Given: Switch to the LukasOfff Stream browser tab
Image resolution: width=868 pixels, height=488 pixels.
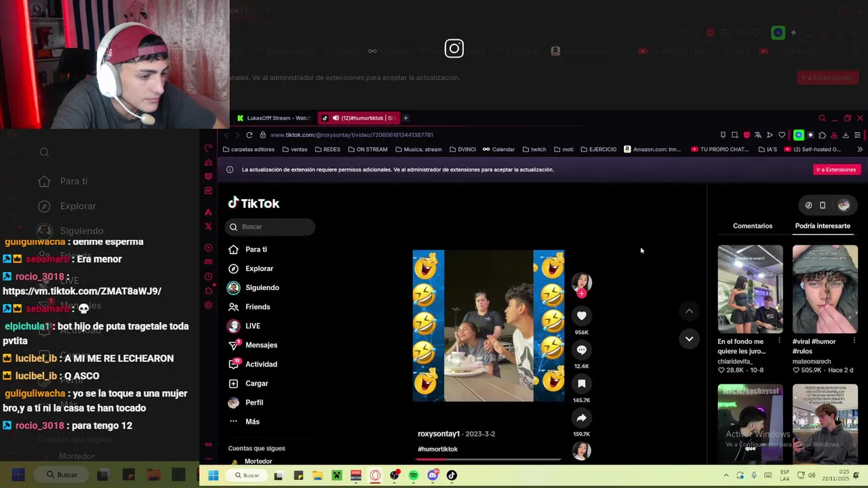Looking at the screenshot, I should point(274,118).
